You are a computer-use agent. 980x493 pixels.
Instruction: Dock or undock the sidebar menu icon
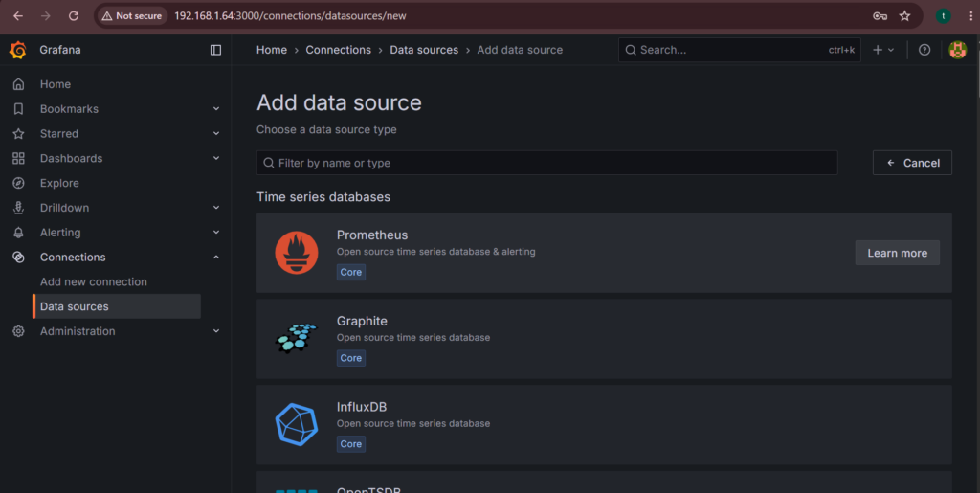coord(215,50)
